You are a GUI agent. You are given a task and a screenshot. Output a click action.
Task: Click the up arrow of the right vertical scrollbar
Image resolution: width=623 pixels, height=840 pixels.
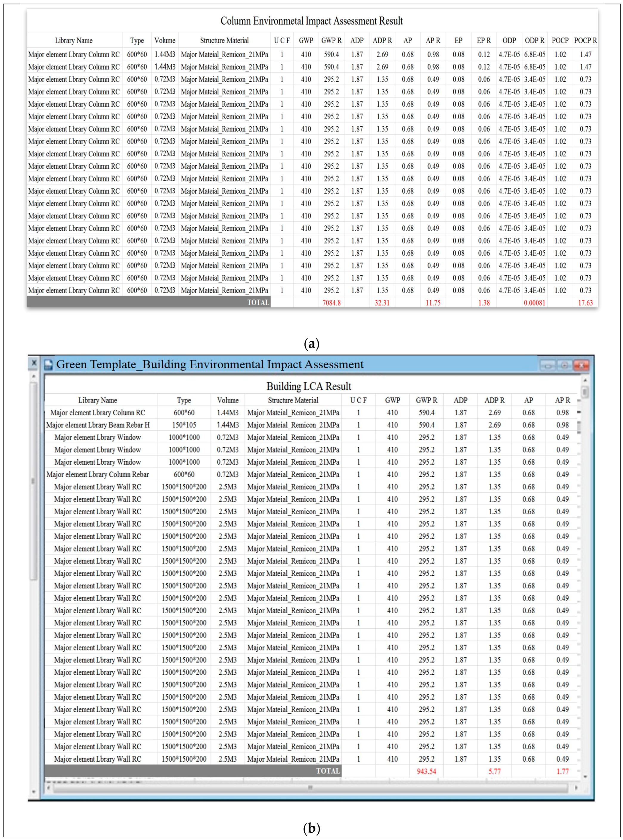585,381
